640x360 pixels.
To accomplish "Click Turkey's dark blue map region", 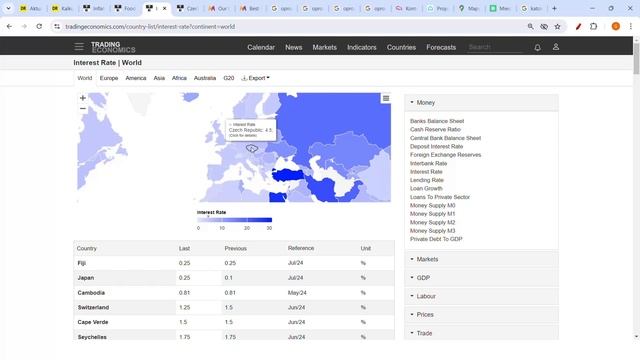I will click(x=288, y=175).
